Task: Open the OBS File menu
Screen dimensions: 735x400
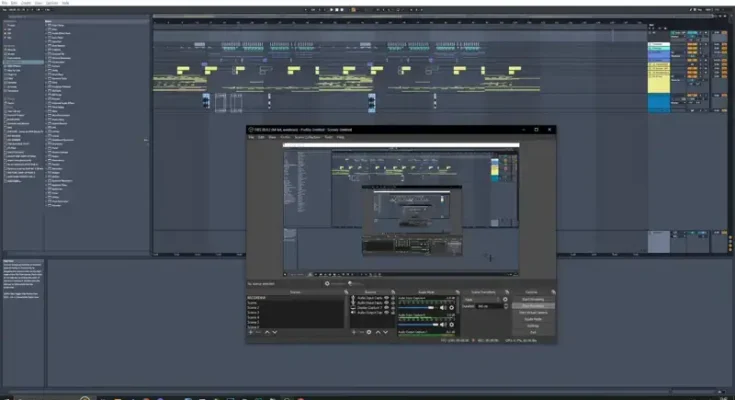Action: pyautogui.click(x=250, y=137)
